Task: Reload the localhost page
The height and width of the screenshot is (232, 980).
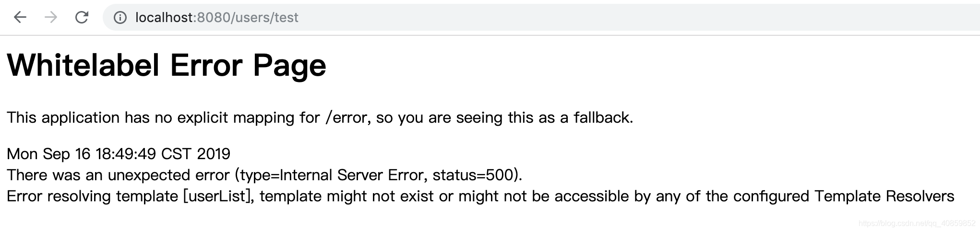Action: click(82, 18)
